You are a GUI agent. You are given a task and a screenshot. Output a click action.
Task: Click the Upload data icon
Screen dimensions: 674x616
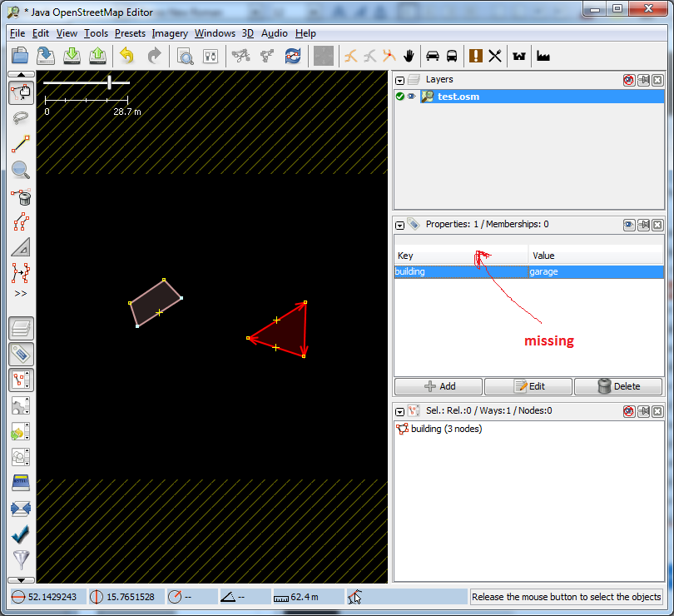(98, 56)
